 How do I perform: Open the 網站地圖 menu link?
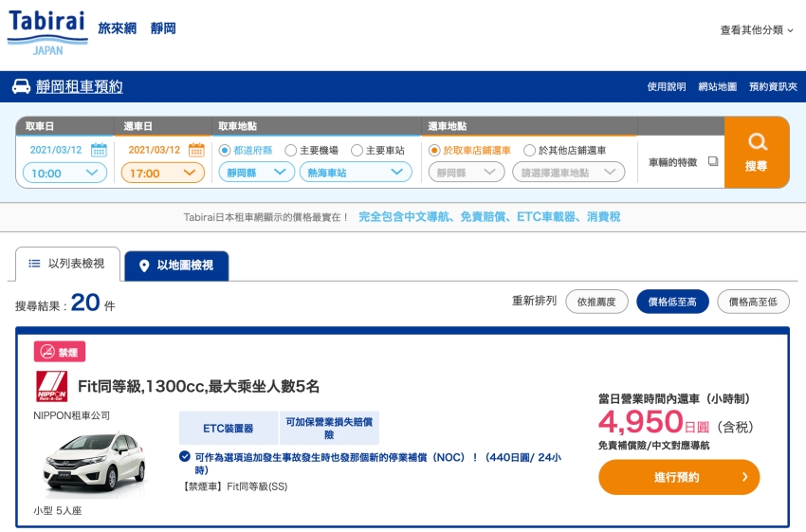717,86
